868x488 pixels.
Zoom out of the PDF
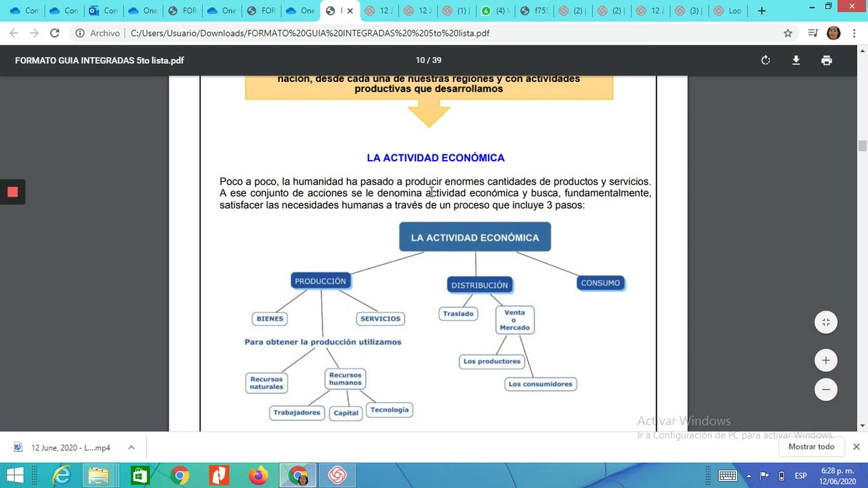click(826, 390)
